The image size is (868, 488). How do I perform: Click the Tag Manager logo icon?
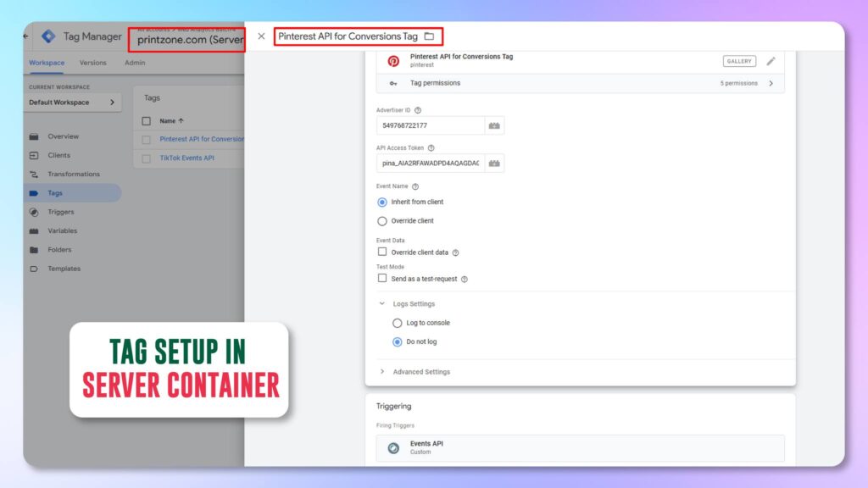click(x=48, y=36)
